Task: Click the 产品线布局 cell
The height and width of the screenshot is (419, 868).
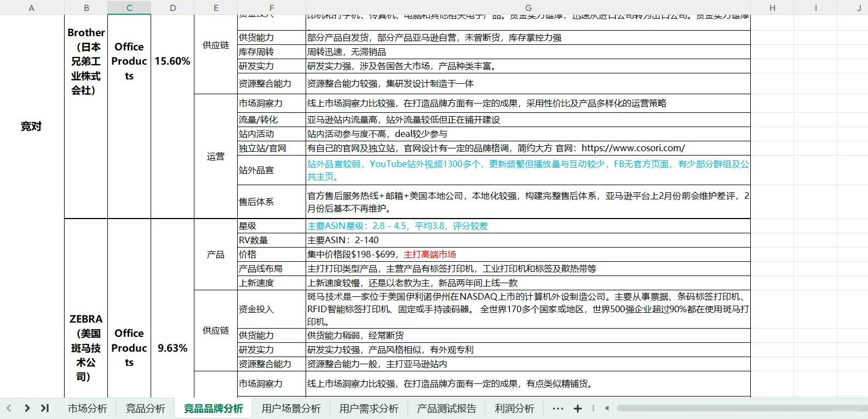Action: pos(272,269)
